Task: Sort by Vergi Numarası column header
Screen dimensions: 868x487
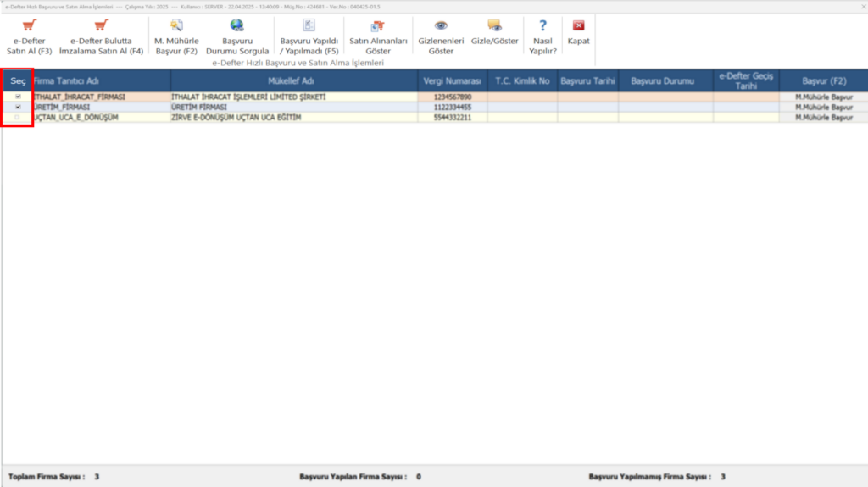Action: click(453, 80)
